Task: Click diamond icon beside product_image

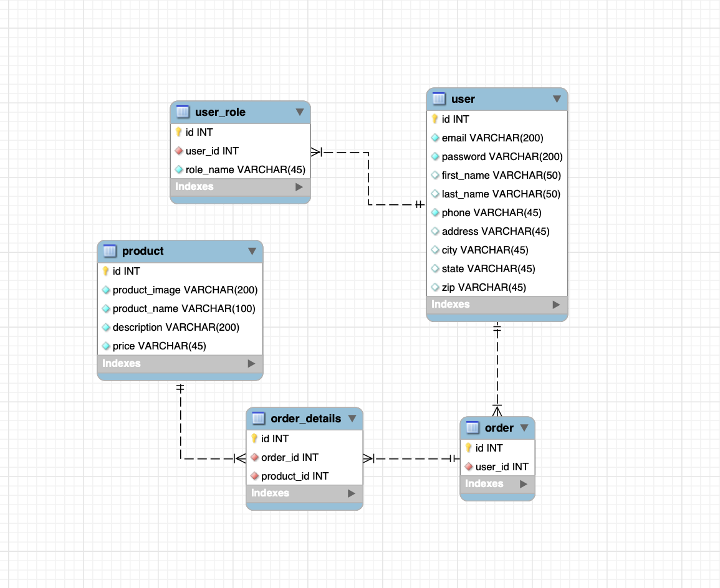Action: (106, 290)
